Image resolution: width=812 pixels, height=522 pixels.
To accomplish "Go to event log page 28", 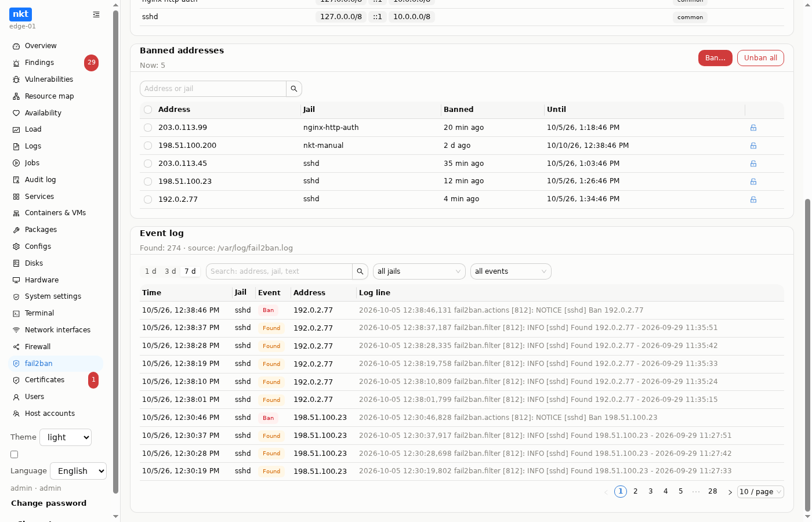I will click(x=713, y=492).
